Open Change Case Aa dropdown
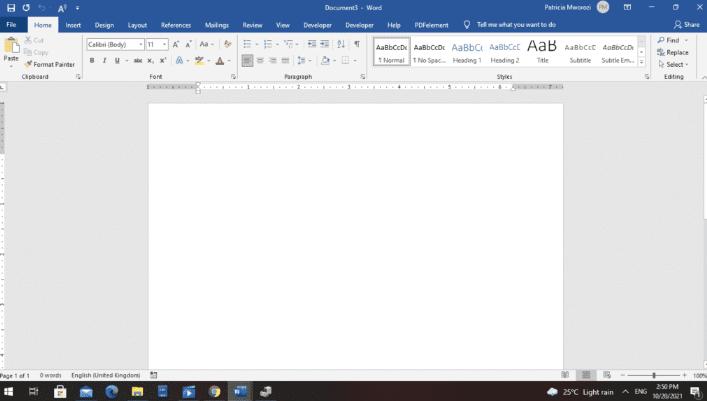707x401 pixels. tap(207, 44)
